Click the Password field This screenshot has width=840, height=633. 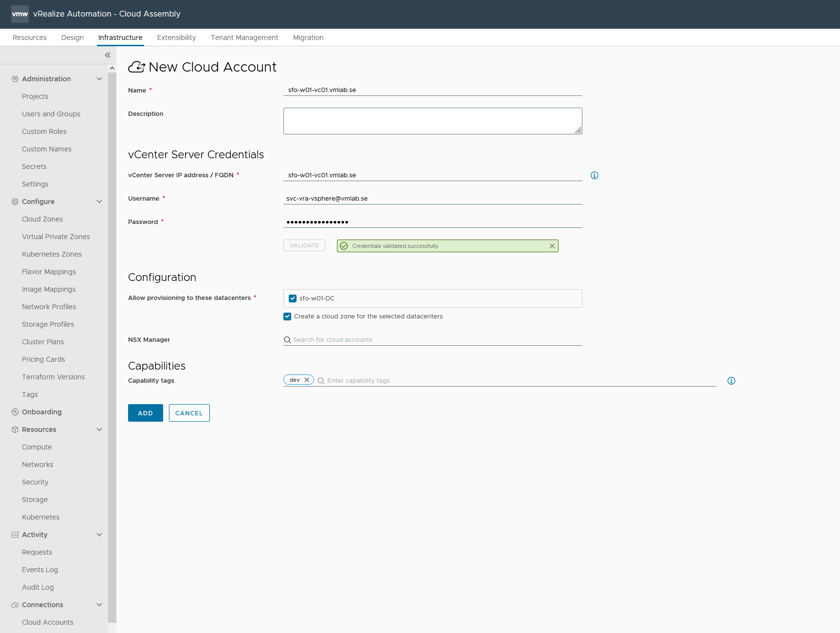[x=433, y=222]
